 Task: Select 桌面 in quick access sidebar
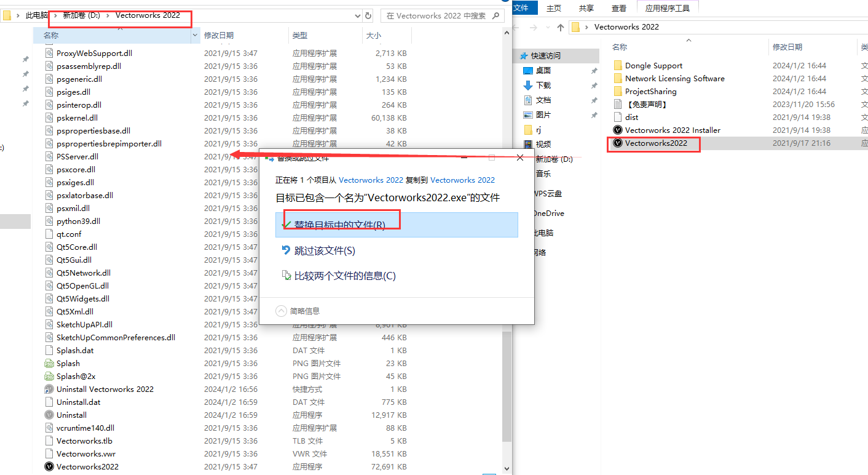point(543,70)
